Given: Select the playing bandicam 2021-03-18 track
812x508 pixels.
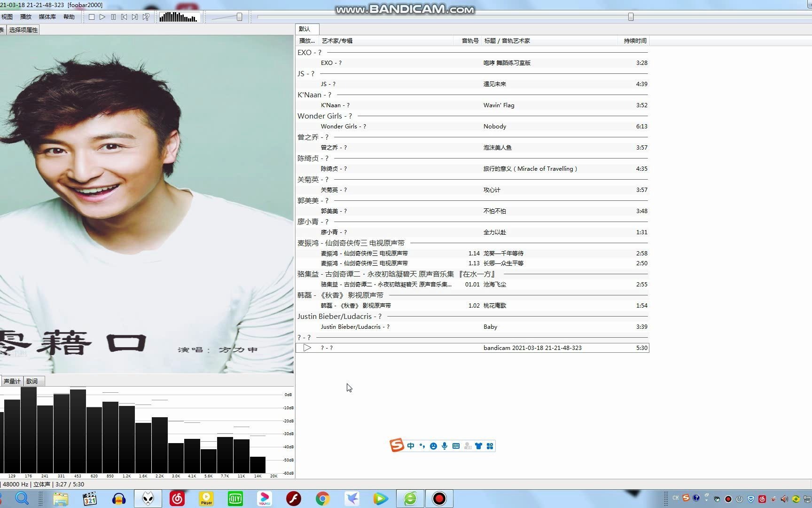Looking at the screenshot, I should point(472,348).
